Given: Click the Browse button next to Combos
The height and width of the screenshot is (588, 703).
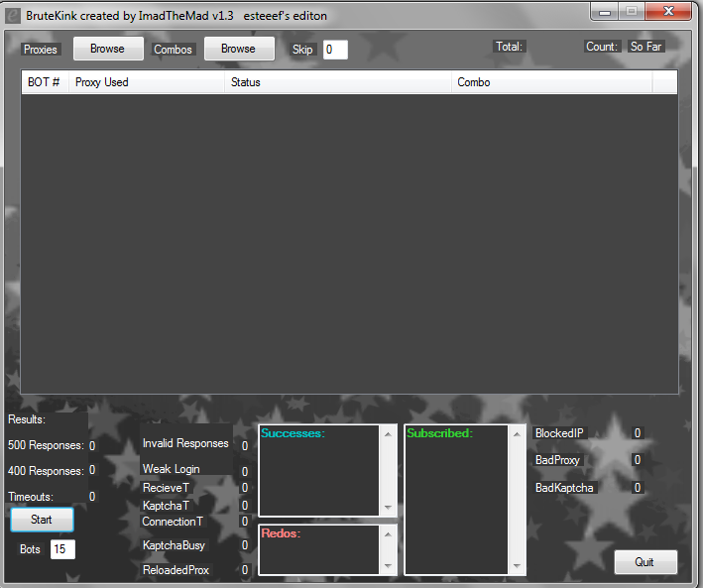Looking at the screenshot, I should coord(239,49).
